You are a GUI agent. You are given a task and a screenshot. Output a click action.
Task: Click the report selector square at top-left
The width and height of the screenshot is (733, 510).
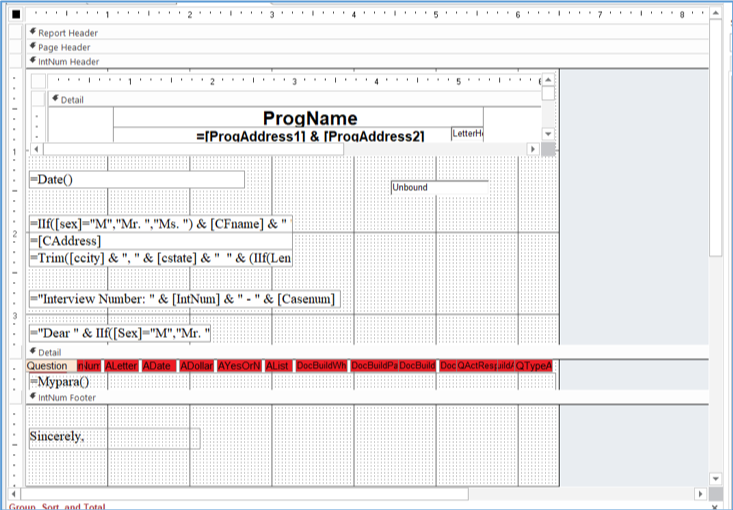[x=14, y=15]
